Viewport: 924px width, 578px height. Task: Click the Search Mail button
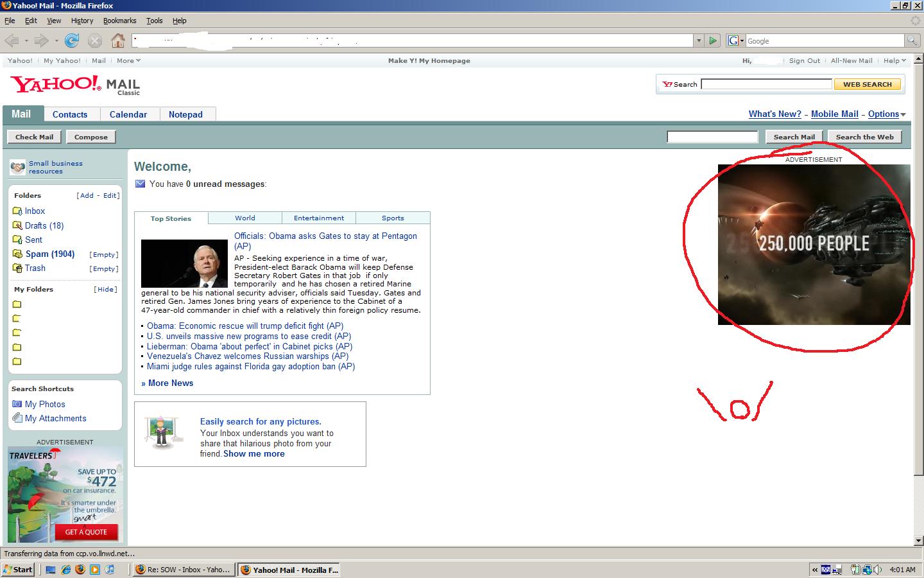point(794,137)
